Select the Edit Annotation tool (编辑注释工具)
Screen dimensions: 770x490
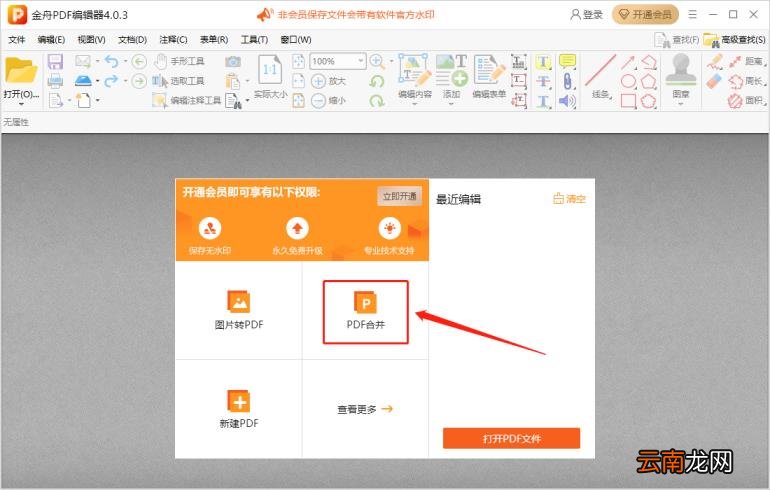pos(187,101)
